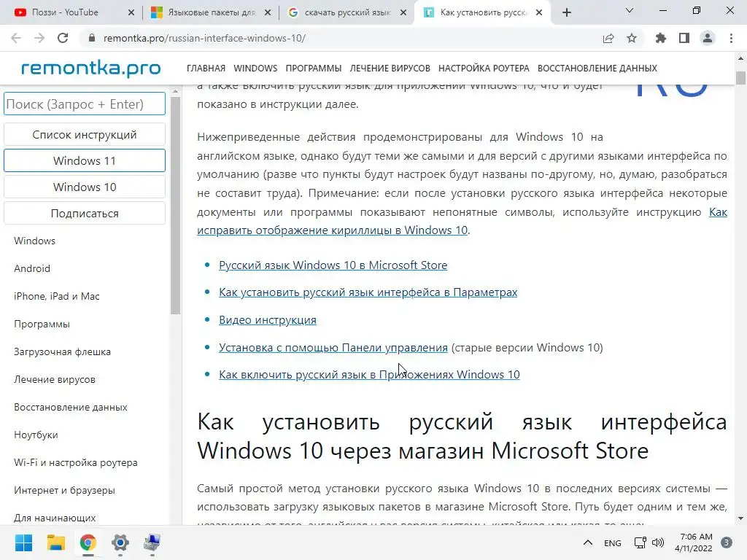The width and height of the screenshot is (747, 560).
Task: Open the НАСТРОЙКА РОУТЕРА menu item
Action: [484, 68]
